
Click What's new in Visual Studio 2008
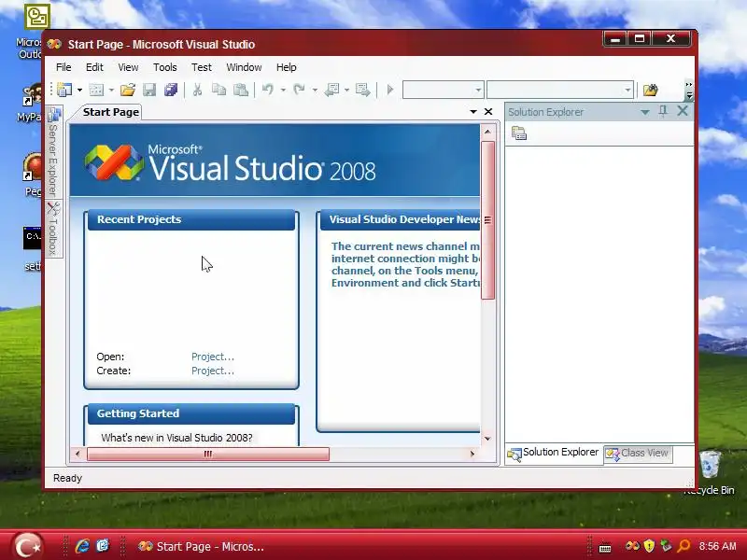pos(176,438)
